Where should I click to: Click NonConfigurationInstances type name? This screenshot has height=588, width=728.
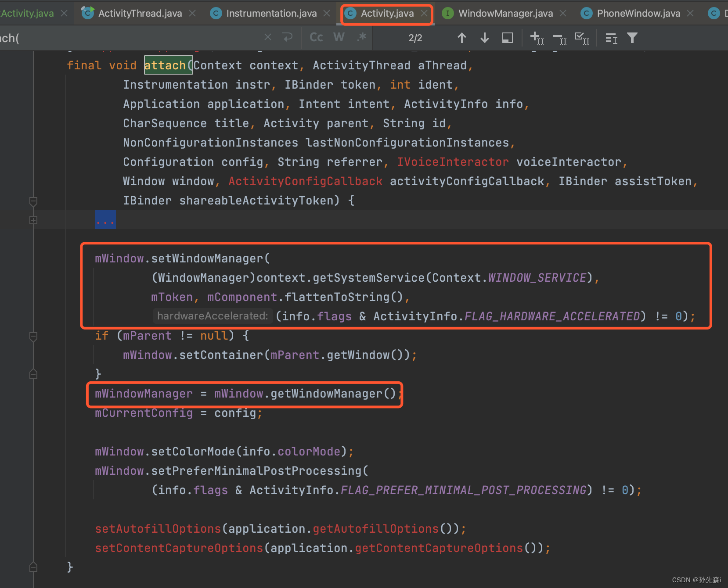click(x=210, y=143)
